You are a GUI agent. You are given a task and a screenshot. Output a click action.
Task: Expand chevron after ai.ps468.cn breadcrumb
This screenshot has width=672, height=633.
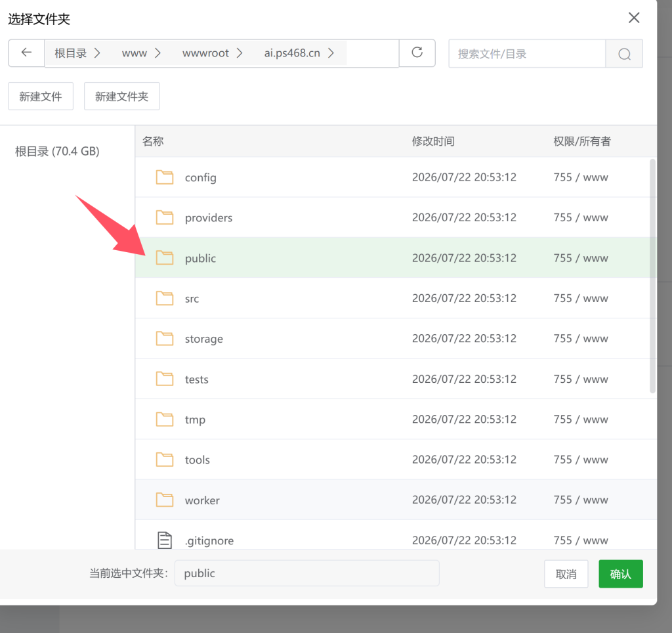coord(331,53)
